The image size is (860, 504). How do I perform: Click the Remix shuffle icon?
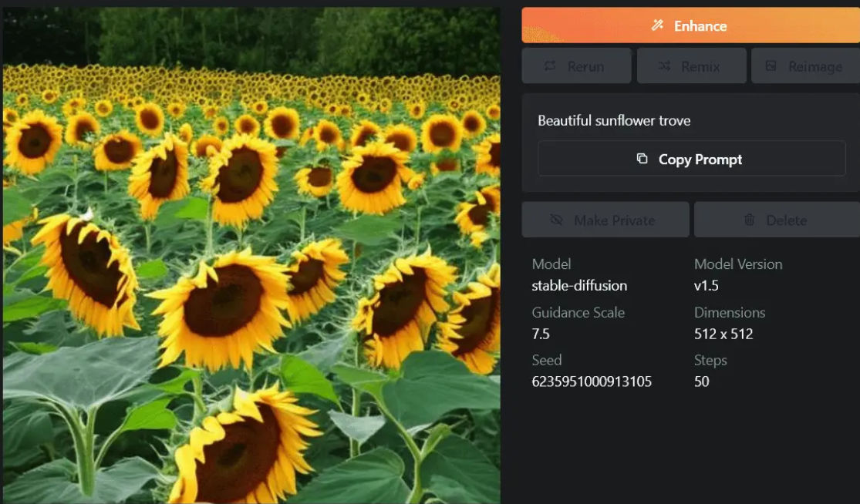[x=664, y=66]
